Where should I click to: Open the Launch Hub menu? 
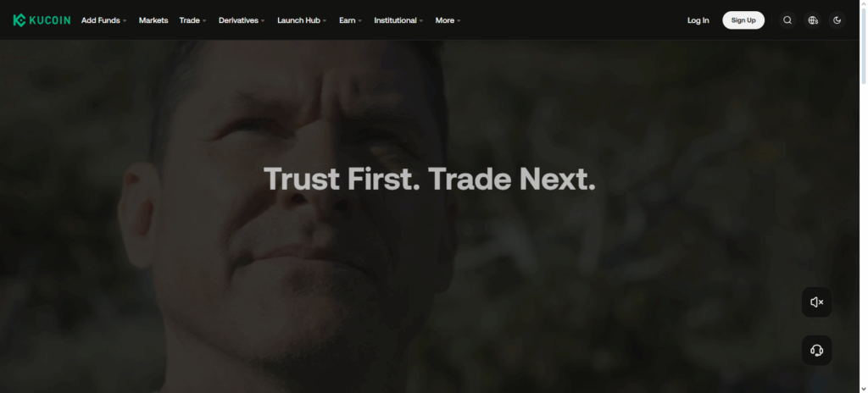[x=302, y=20]
